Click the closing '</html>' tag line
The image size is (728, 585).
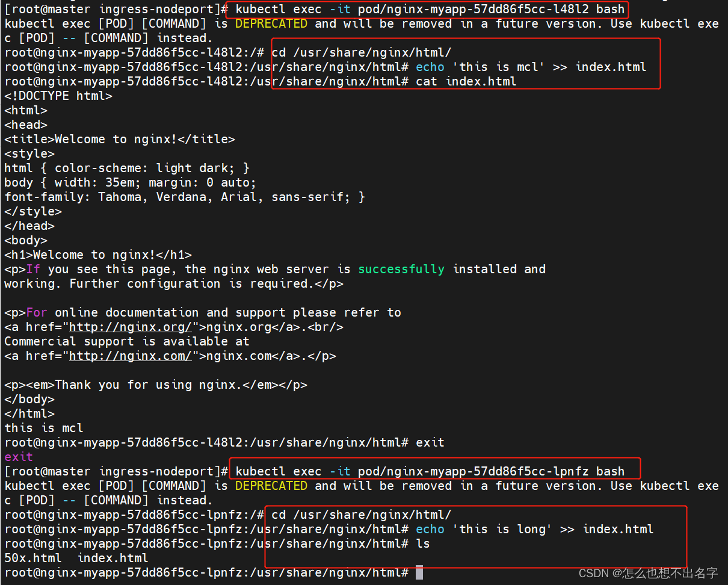(x=29, y=413)
